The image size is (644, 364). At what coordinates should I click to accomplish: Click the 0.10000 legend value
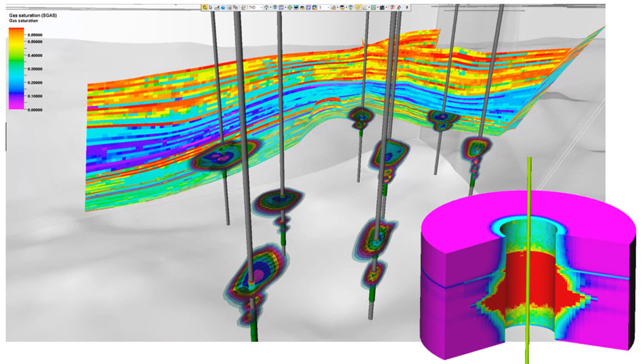pos(35,96)
